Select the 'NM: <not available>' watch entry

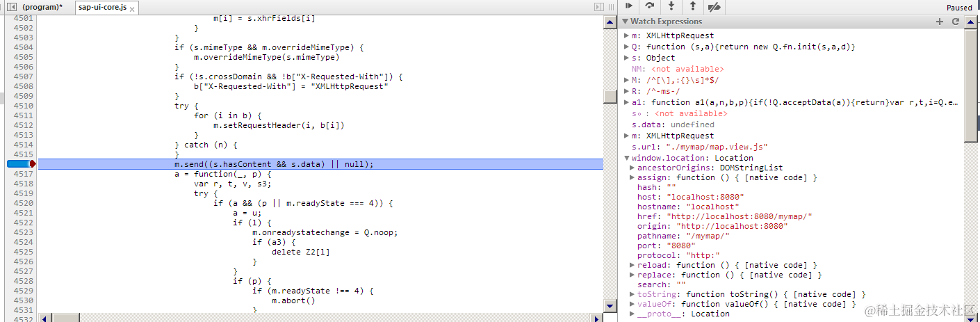pos(678,69)
